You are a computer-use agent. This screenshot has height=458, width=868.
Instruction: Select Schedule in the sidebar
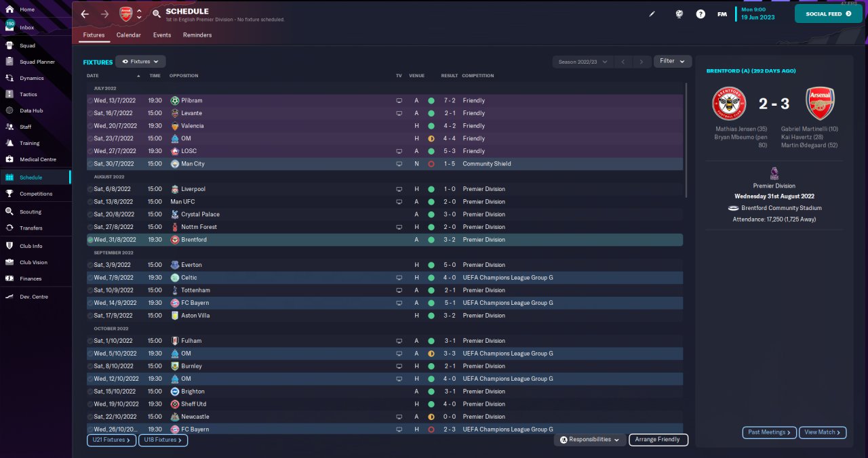(x=35, y=178)
